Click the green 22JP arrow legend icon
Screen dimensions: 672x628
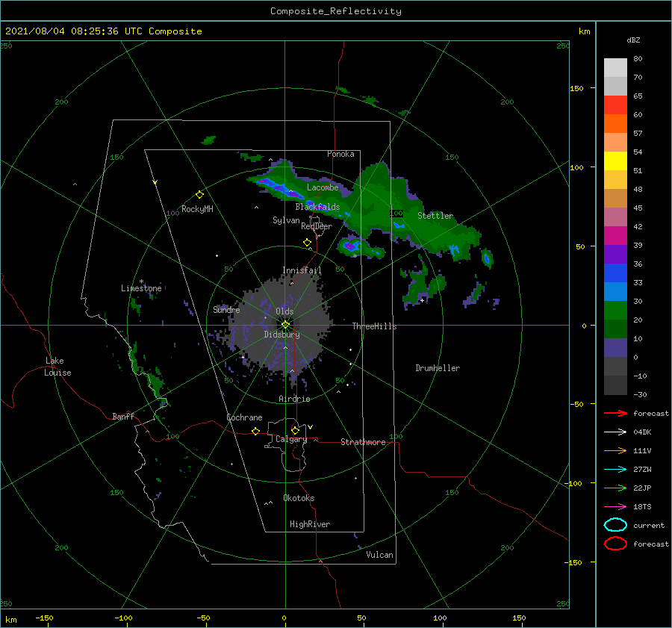(615, 488)
